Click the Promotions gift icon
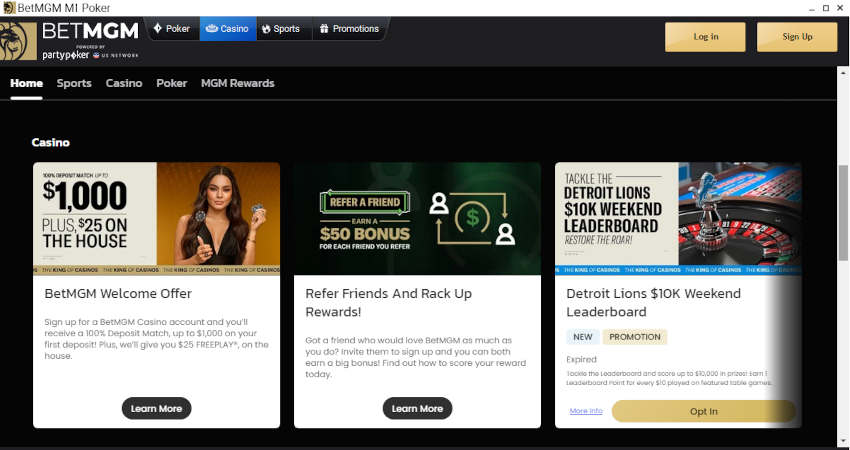The height and width of the screenshot is (450, 850). pyautogui.click(x=324, y=29)
